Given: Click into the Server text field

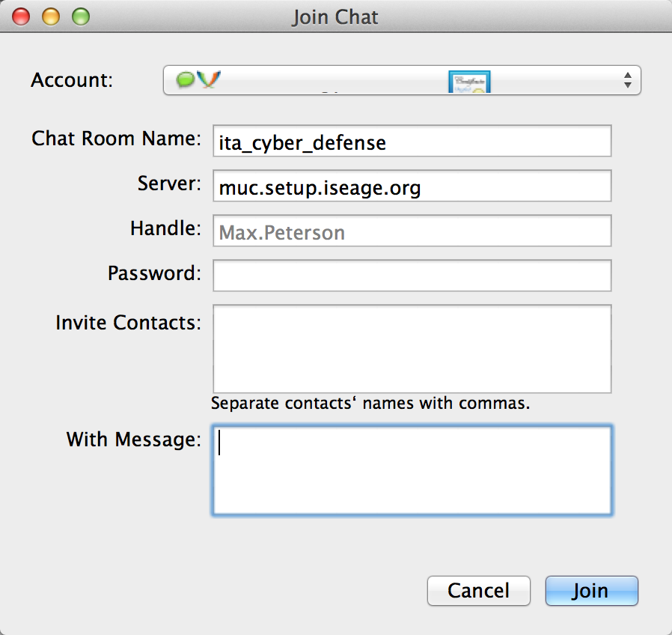Looking at the screenshot, I should [412, 186].
